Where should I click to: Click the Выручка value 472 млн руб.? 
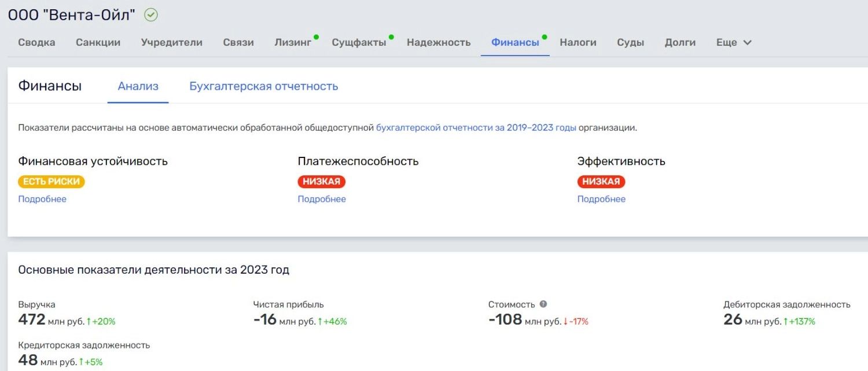(51, 319)
